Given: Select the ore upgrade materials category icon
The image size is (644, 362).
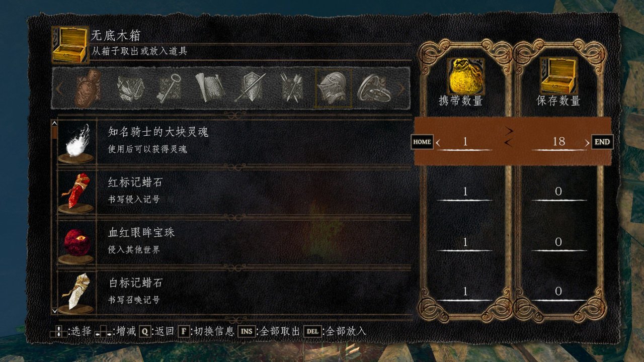Looking at the screenshot, I should pyautogui.click(x=130, y=88).
